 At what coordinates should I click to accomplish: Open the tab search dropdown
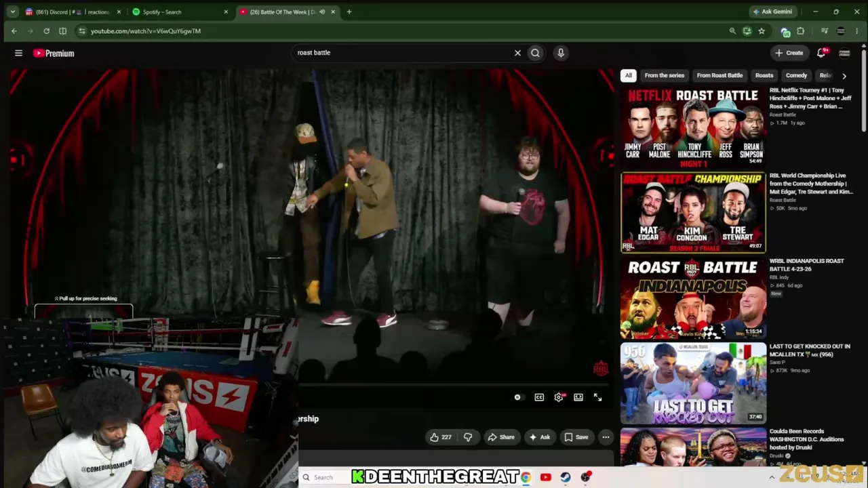coord(12,12)
